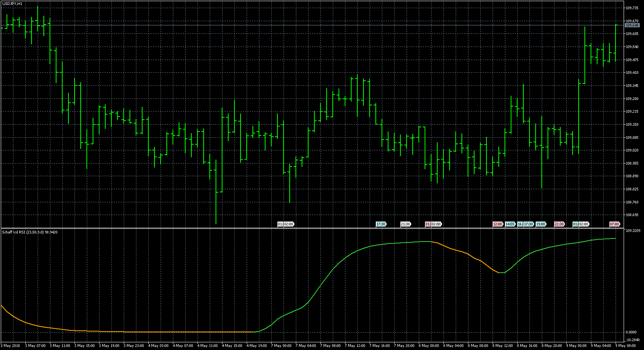
Task: Click the 109.410 level on price scale
Action: click(x=632, y=73)
